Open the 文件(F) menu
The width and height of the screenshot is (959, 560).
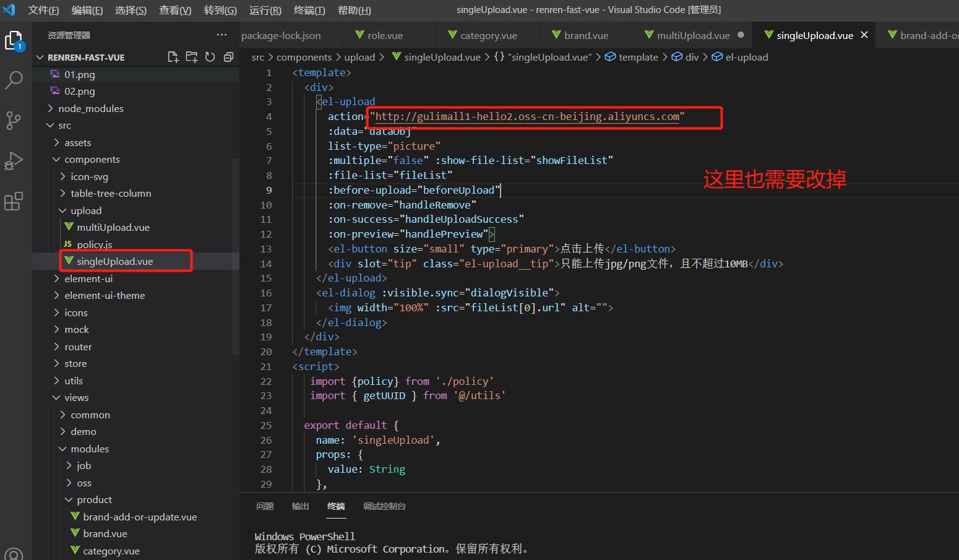(43, 10)
